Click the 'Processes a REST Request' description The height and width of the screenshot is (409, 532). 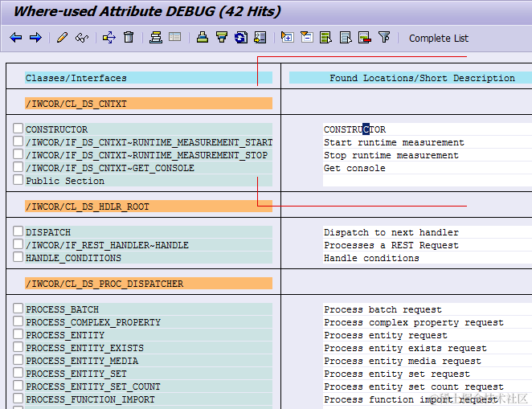tap(391, 245)
